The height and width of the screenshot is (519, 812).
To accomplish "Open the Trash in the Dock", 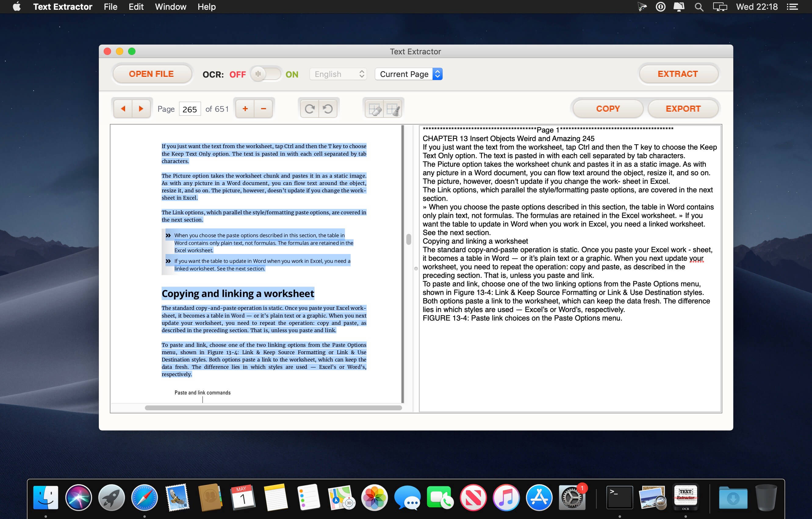I will 766,497.
